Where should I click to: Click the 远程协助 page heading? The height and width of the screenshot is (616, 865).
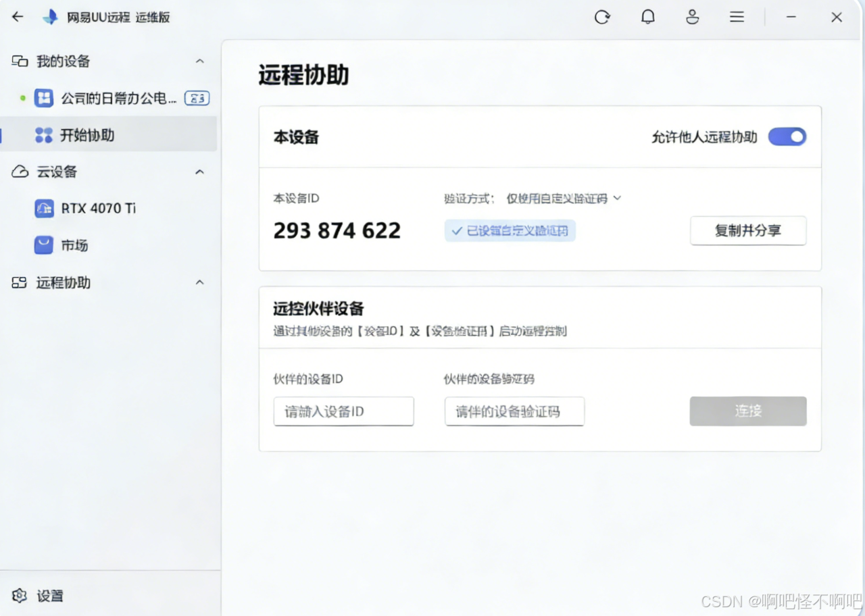point(303,75)
